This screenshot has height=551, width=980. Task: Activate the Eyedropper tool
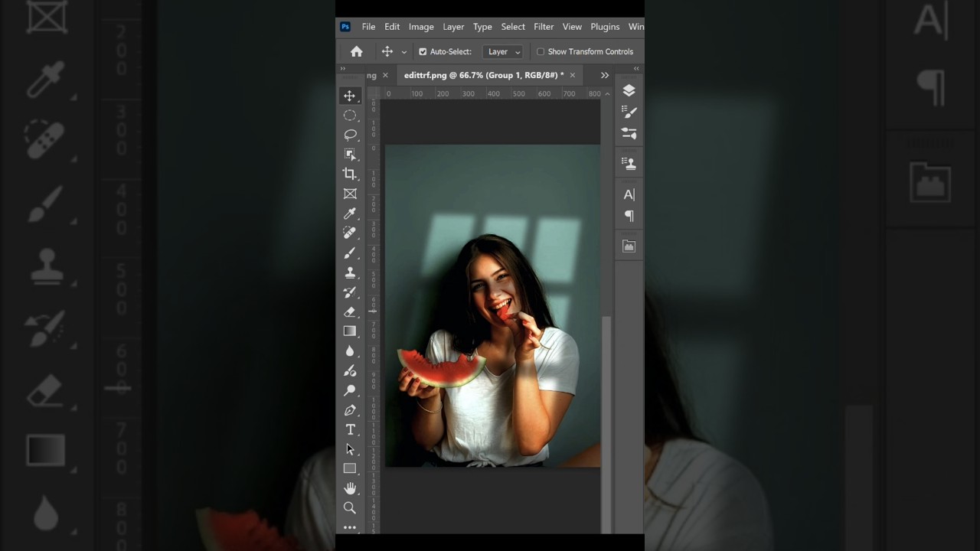click(x=350, y=214)
